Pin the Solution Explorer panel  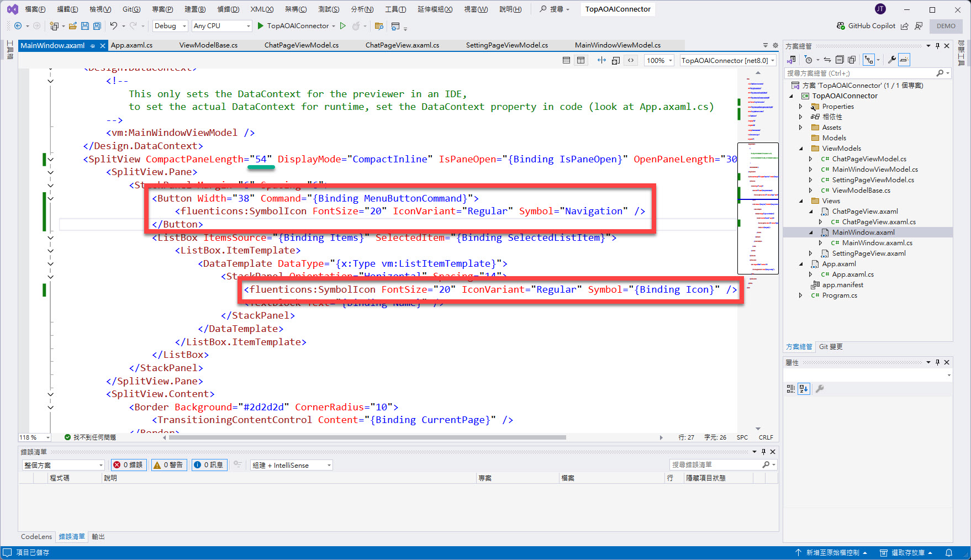pyautogui.click(x=937, y=46)
